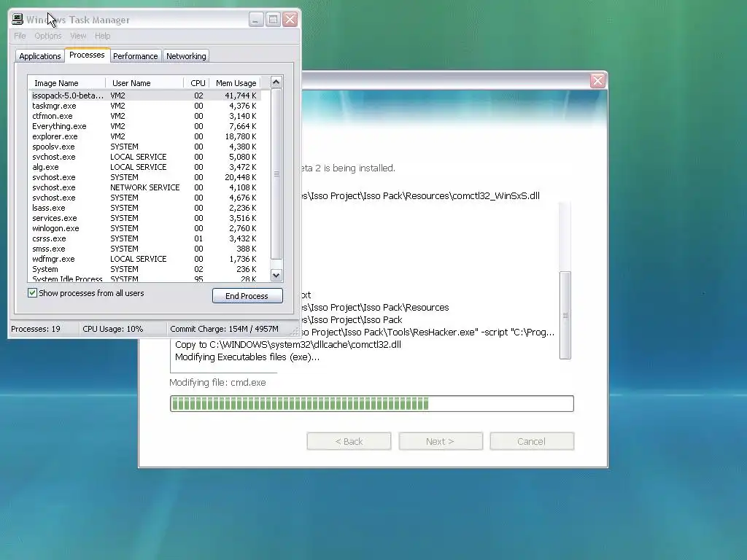The image size is (747, 560).
Task: Click the 41,744 K memory value
Action: [241, 96]
